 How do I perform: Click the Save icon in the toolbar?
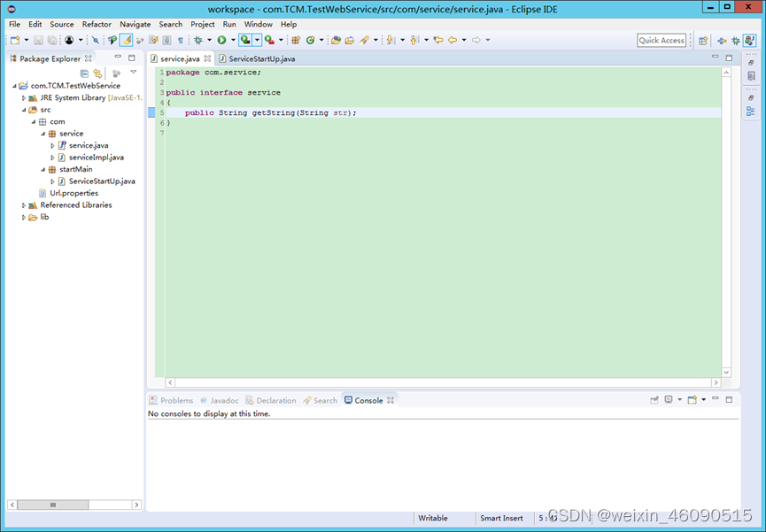38,40
